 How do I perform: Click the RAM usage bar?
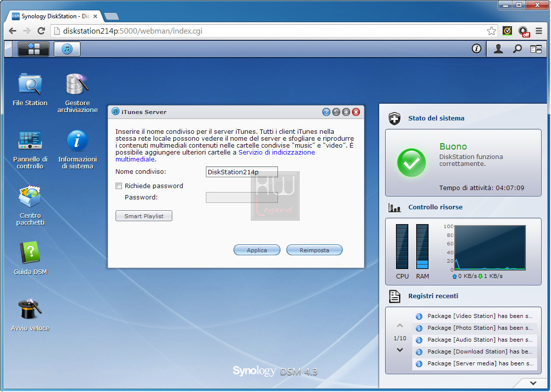click(x=423, y=246)
